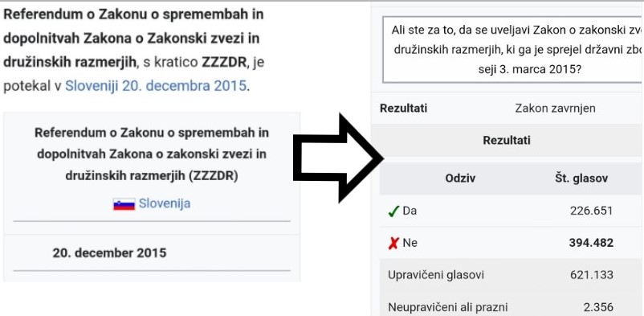Click the Odziv column header
The height and width of the screenshot is (316, 644).
pos(460,179)
